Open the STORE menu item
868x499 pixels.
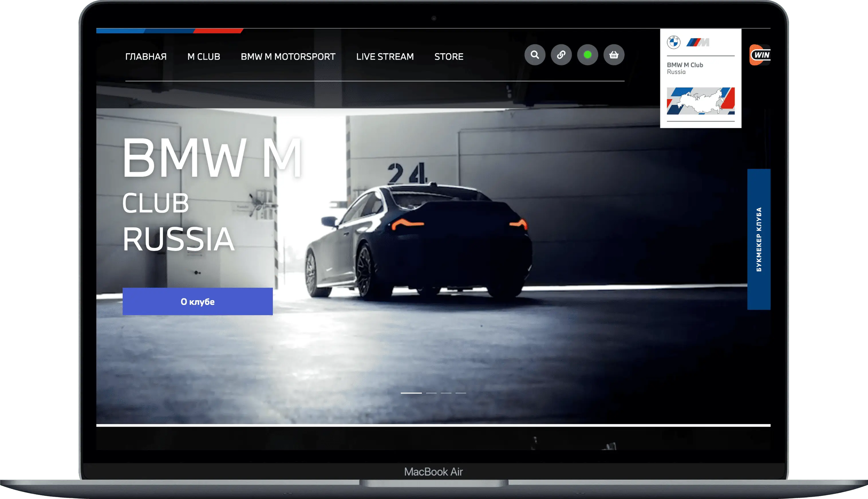pos(449,56)
